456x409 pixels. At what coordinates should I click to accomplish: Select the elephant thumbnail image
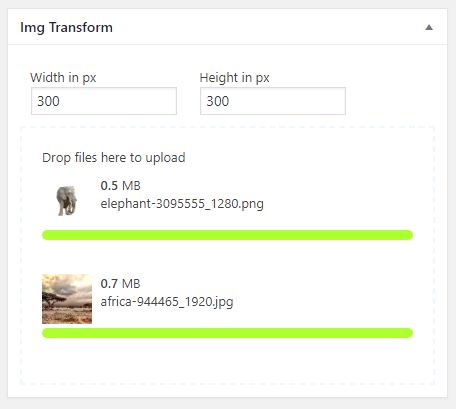(67, 200)
